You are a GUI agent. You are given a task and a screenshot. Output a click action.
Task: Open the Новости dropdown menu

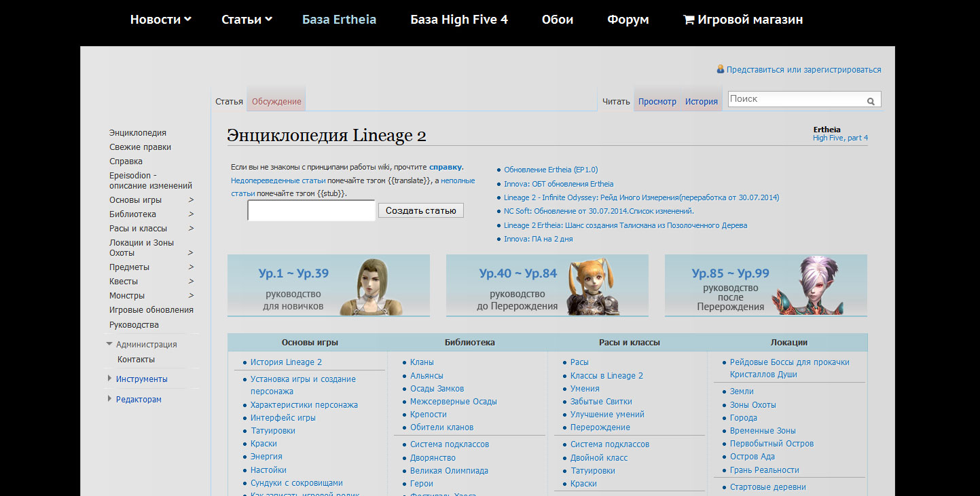tap(160, 20)
